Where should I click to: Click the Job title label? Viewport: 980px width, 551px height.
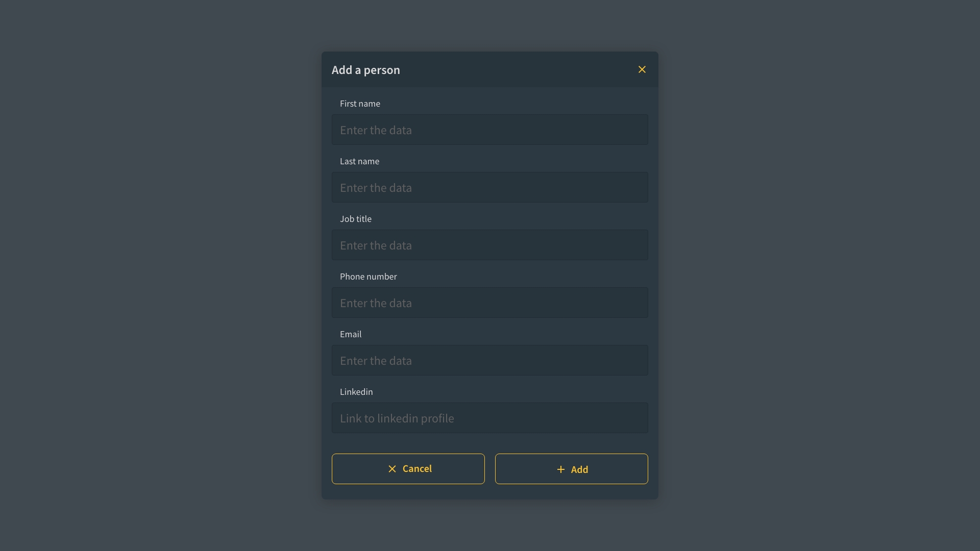point(356,219)
